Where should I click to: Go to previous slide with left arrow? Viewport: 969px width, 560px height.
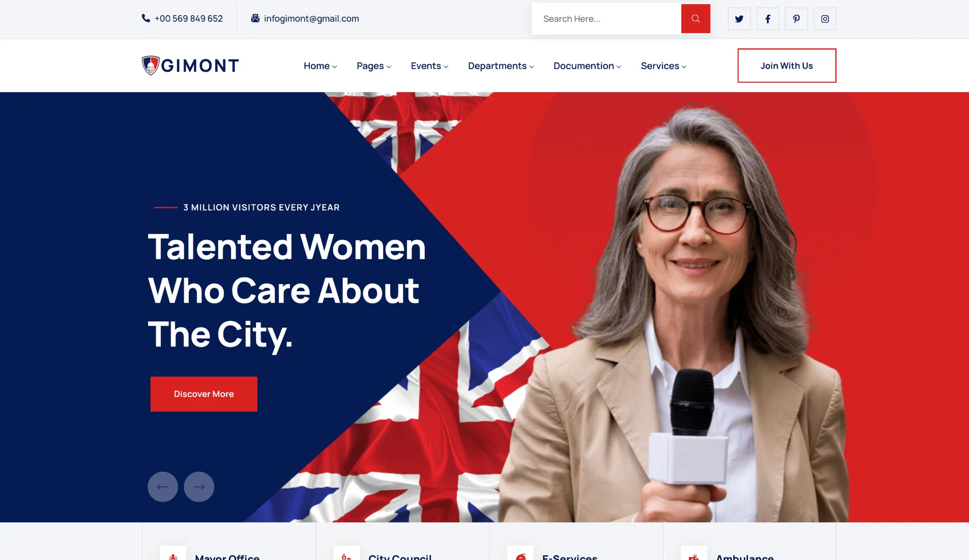pos(163,487)
